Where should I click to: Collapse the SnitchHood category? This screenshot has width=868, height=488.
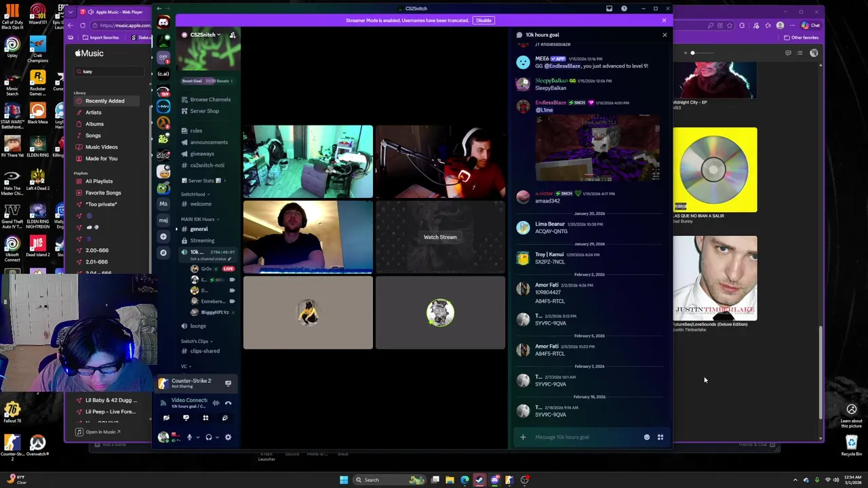pos(195,194)
